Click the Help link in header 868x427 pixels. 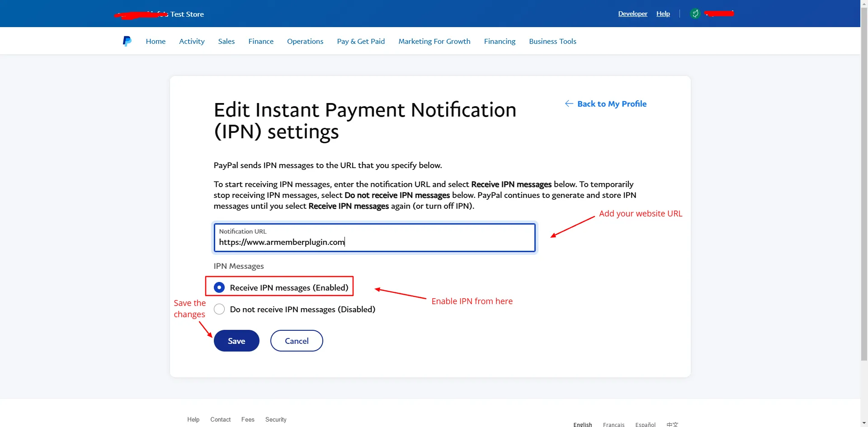point(663,14)
